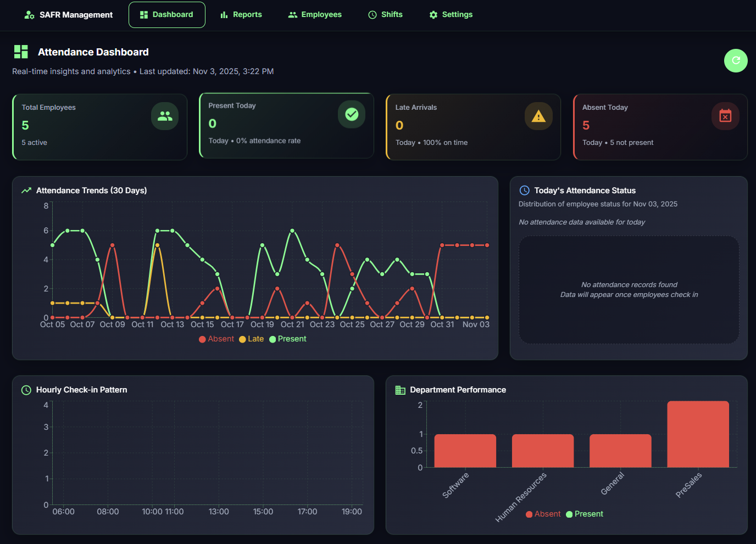Click the Department Performance building icon
Image resolution: width=756 pixels, height=544 pixels.
click(400, 390)
